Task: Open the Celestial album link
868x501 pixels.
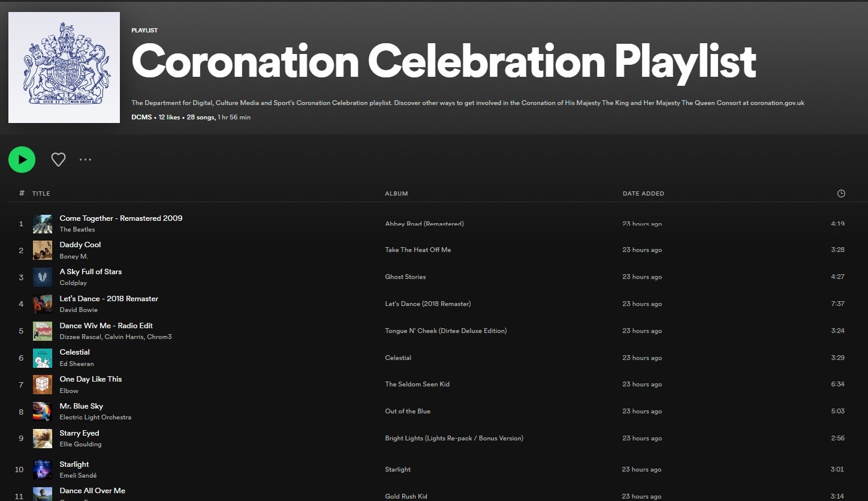Action: click(398, 358)
